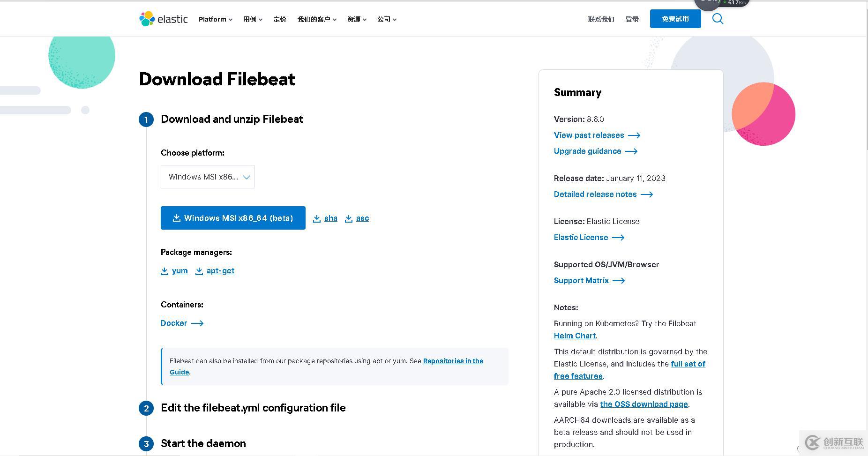Screen dimensions: 868x456
Task: Open the 我们的客户 menu
Action: click(x=317, y=19)
